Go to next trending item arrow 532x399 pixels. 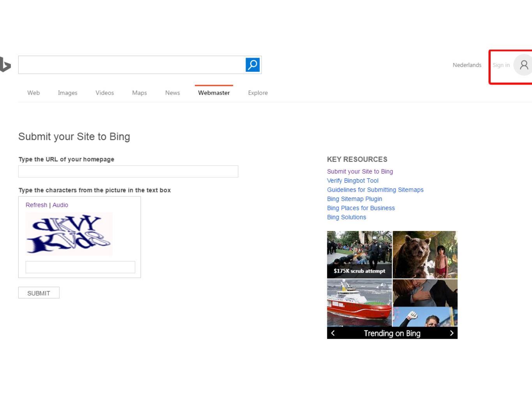tap(452, 333)
